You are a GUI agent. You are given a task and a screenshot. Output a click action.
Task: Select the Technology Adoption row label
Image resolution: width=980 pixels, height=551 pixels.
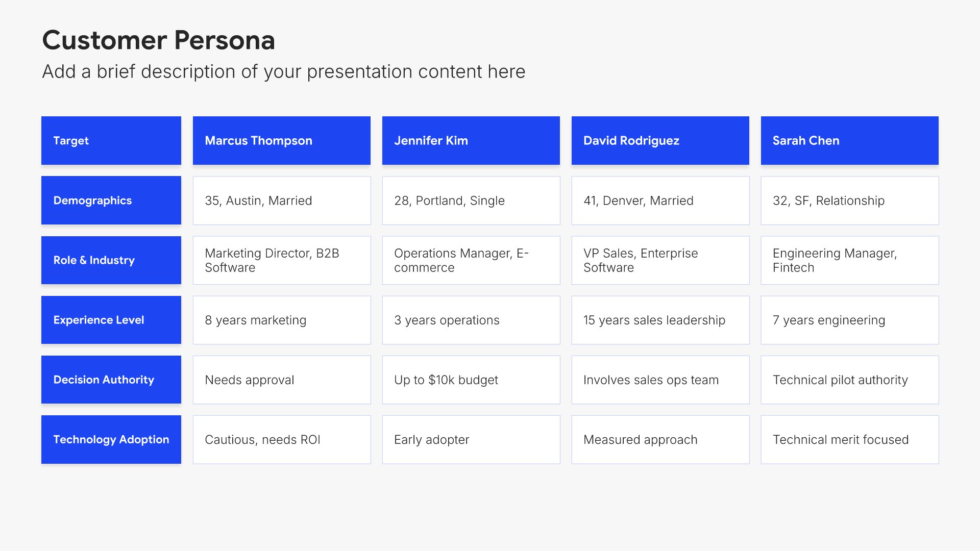click(111, 439)
